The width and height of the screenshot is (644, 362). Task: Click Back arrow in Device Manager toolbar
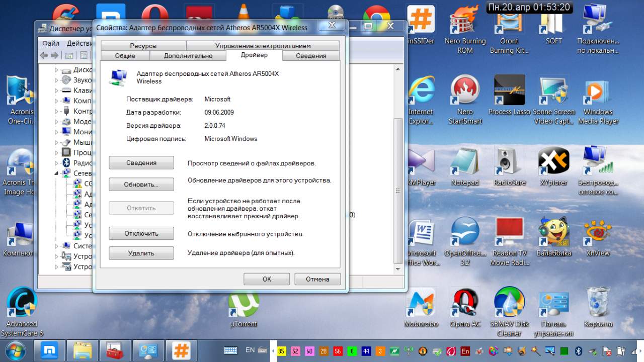[44, 55]
